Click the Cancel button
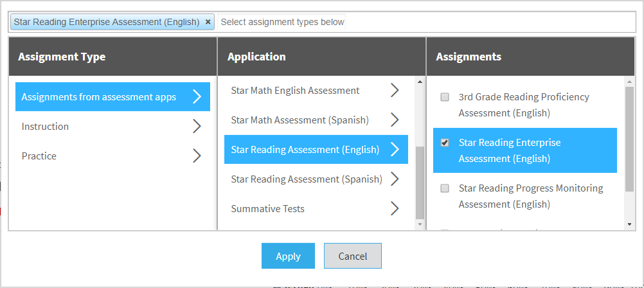 coord(353,256)
